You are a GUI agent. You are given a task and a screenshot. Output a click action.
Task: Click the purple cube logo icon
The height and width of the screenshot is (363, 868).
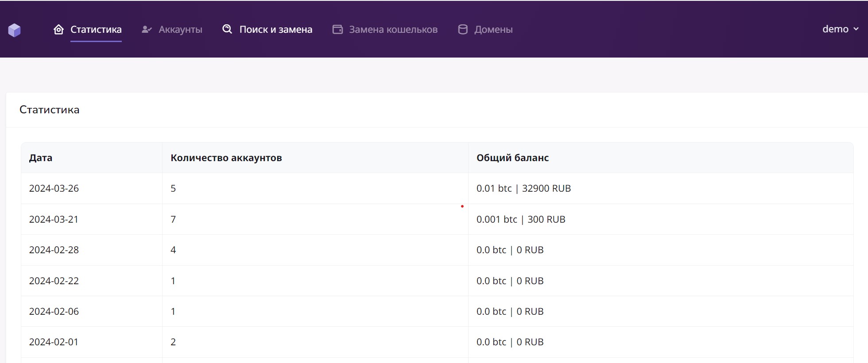point(14,30)
